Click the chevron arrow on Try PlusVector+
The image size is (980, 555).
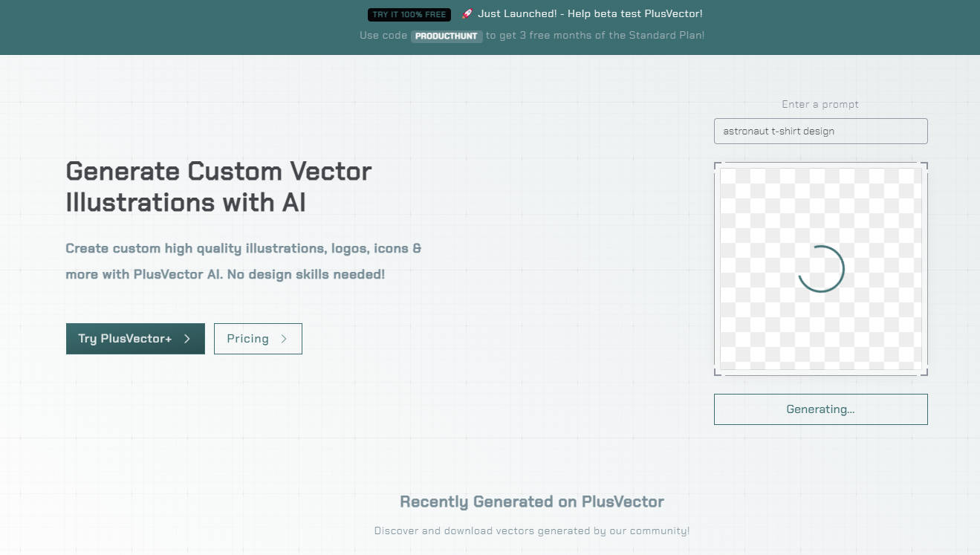pyautogui.click(x=187, y=339)
